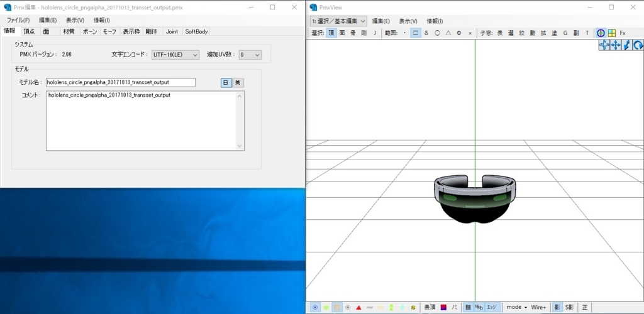Toggle the green burst display icon
This screenshot has width=644, height=314.
326,308
